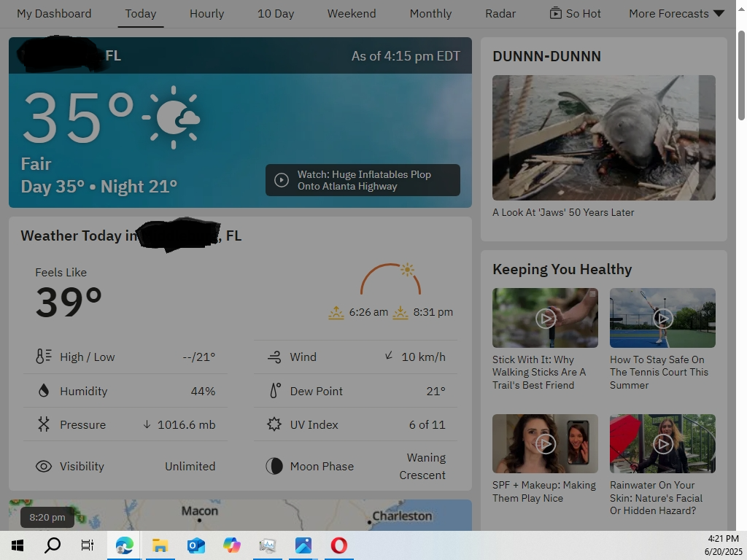747x560 pixels.
Task: Click the Humidity droplet icon
Action: tap(43, 391)
